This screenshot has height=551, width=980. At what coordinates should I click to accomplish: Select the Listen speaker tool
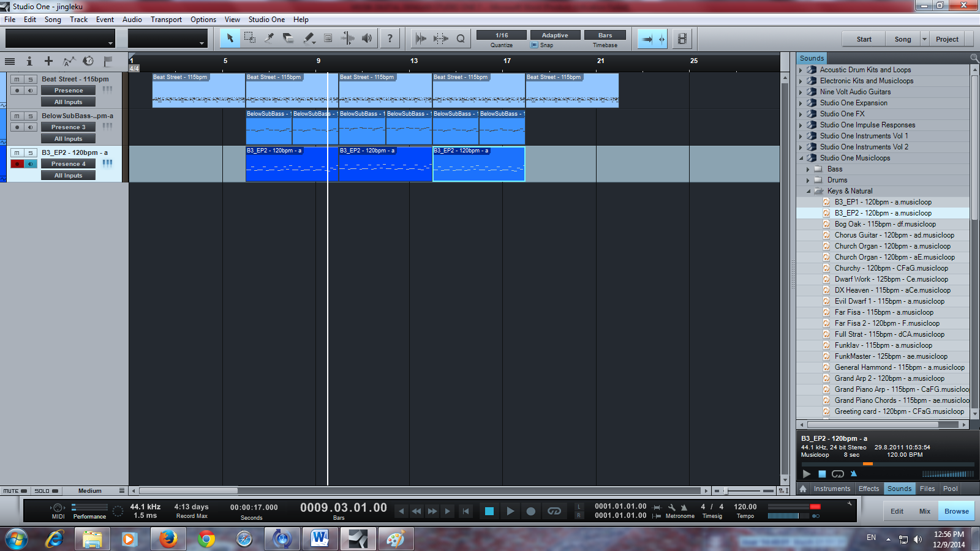367,38
